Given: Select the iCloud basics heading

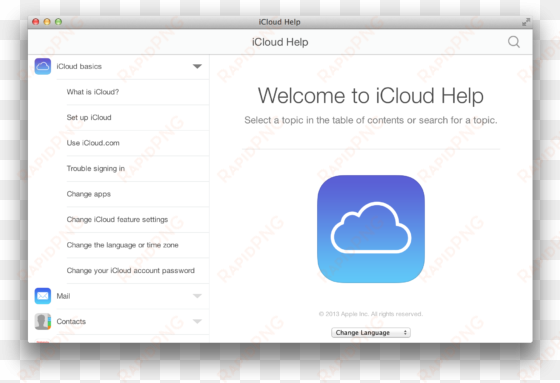Looking at the screenshot, I should tap(79, 66).
